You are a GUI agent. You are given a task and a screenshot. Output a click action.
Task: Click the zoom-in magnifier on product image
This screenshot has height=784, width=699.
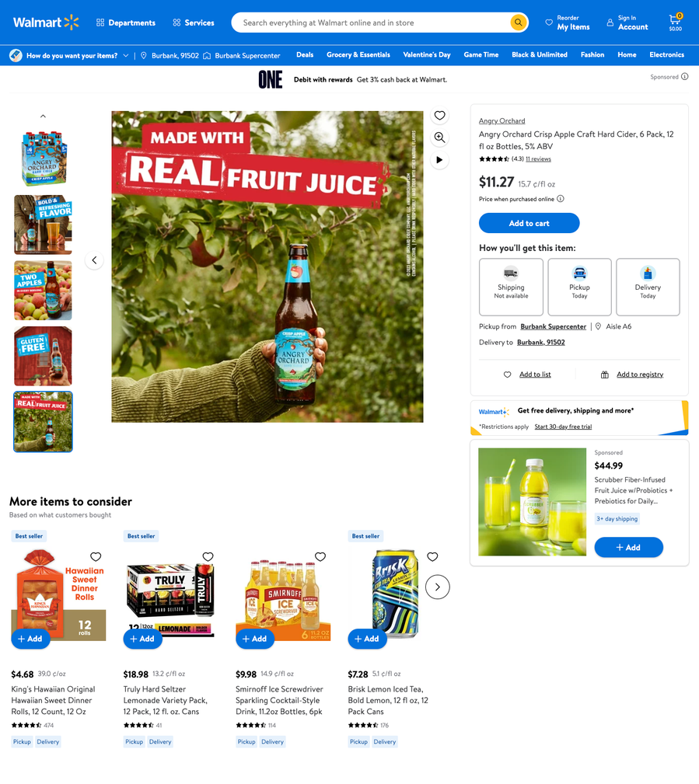pos(439,138)
